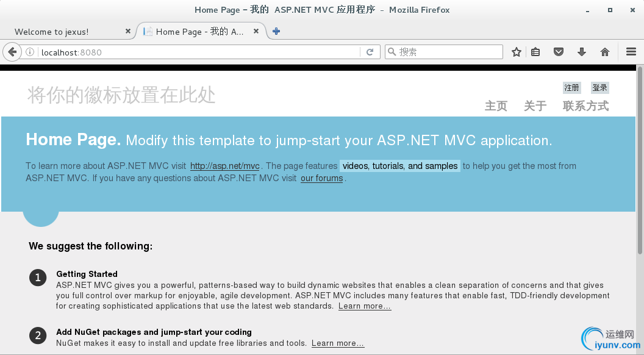Close the Firefox window
Viewport: 644px width, 355px height.
pos(632,10)
